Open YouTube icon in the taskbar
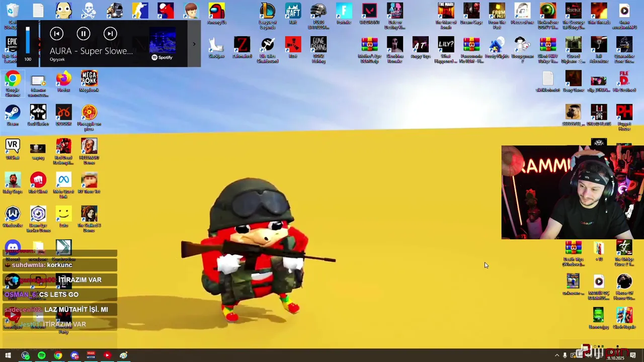This screenshot has width=644, height=362. click(107, 355)
